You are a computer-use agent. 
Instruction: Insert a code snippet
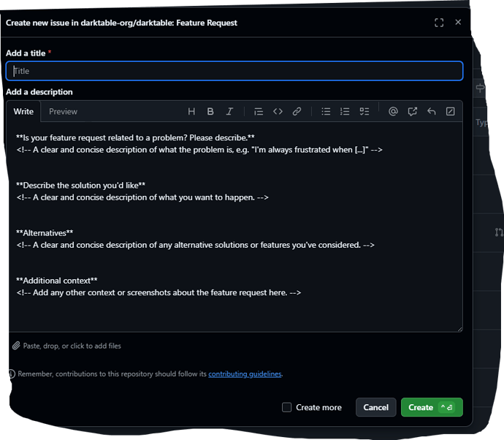point(278,112)
